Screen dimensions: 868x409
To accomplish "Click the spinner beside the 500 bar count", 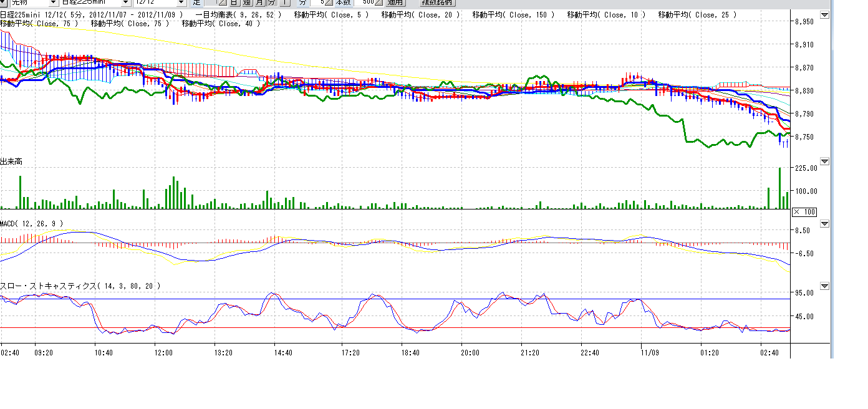I will coord(379,2).
